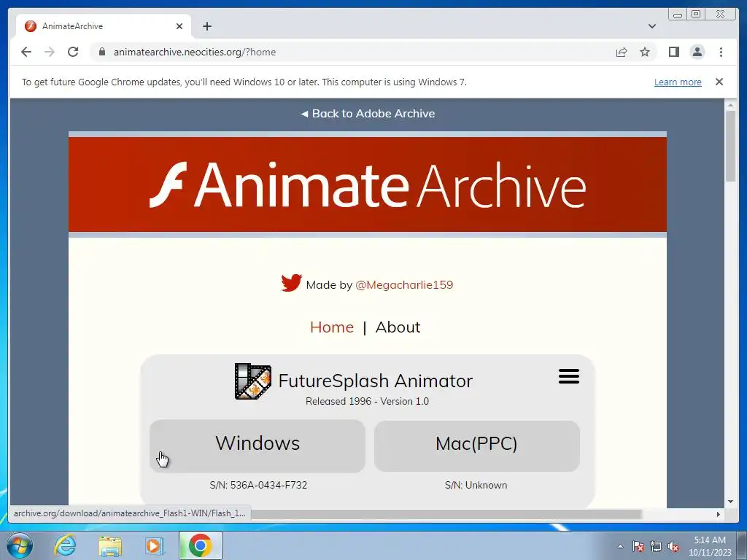Image resolution: width=747 pixels, height=560 pixels.
Task: Reload the page with refresh icon
Action: pyautogui.click(x=73, y=52)
